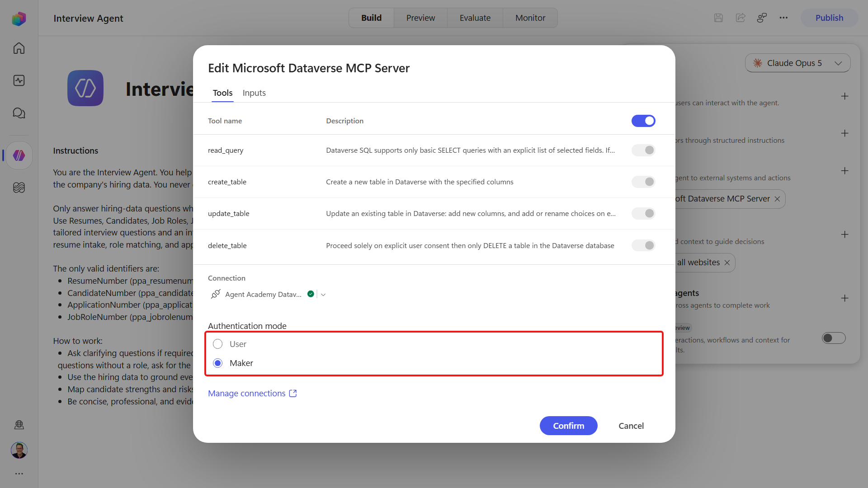This screenshot has height=488, width=868.
Task: Click the Publish button
Action: point(830,18)
